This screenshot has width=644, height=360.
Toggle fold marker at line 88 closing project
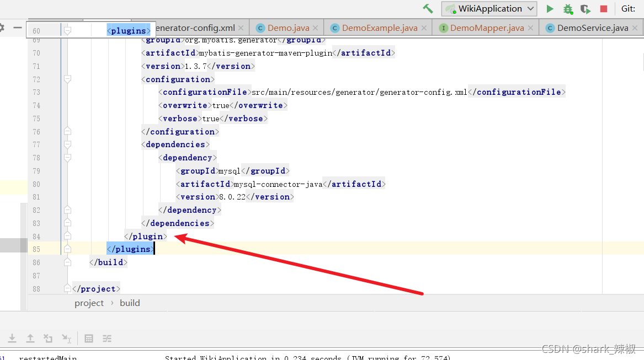68,288
